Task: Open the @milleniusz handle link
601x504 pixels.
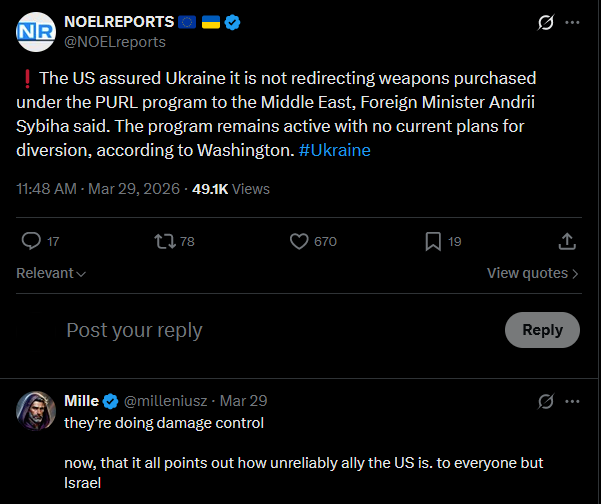Action: pos(166,401)
